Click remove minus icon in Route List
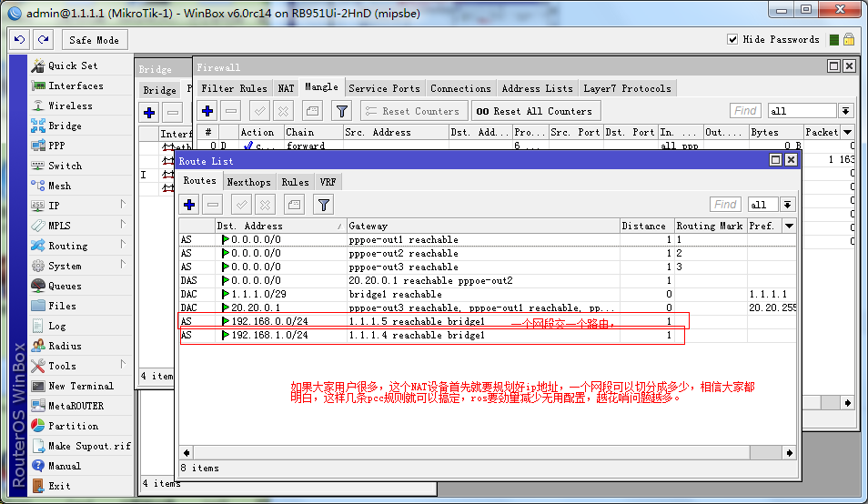Screen dimensions: 868x504 click(213, 205)
